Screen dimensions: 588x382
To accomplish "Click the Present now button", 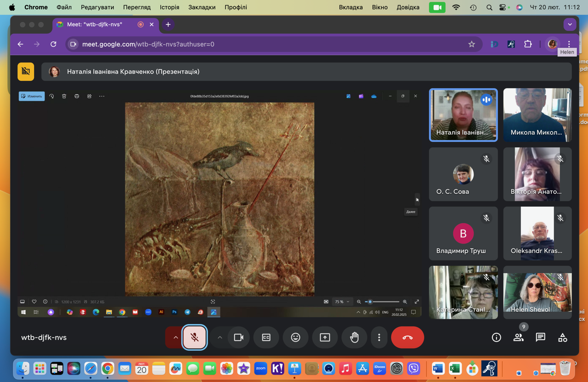I will point(325,337).
